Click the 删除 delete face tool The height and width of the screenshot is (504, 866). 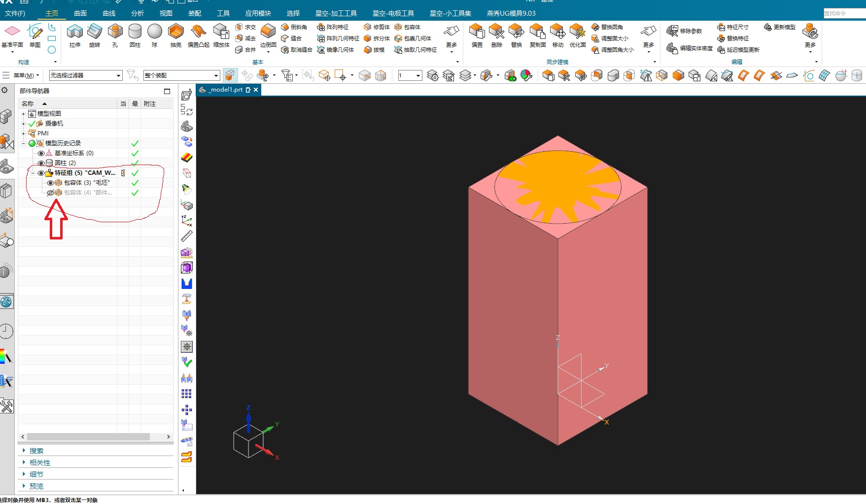tap(497, 35)
